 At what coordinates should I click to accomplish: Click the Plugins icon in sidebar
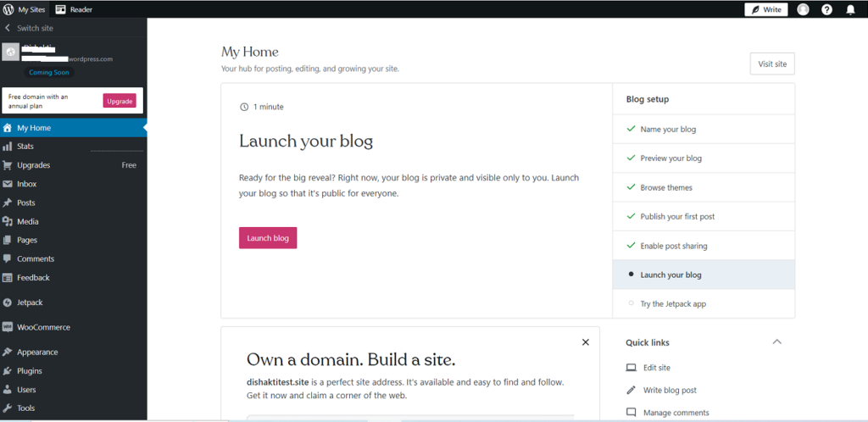(8, 371)
